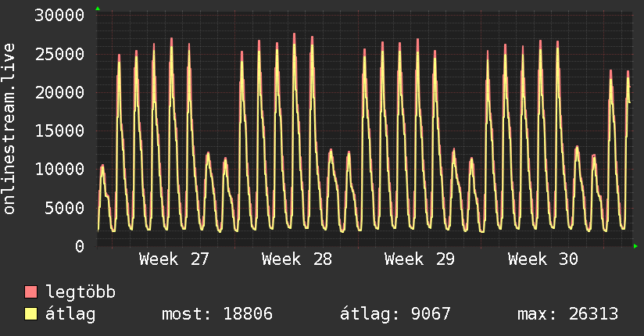
Task: Click the Week 29 axis label
Action: click(420, 259)
